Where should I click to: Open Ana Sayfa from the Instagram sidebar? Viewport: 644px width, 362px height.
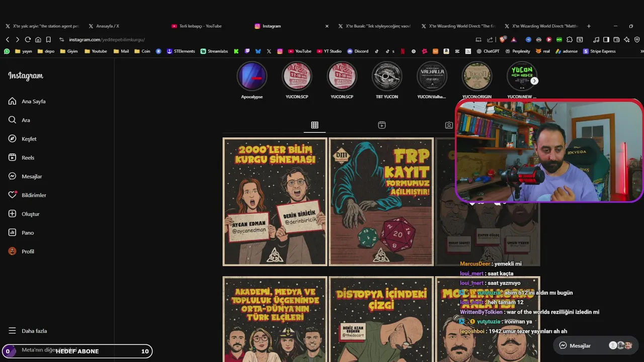[27, 101]
